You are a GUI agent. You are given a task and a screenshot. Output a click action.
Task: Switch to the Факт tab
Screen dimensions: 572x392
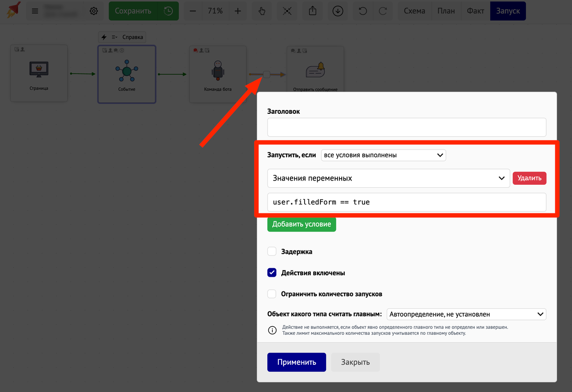(475, 11)
